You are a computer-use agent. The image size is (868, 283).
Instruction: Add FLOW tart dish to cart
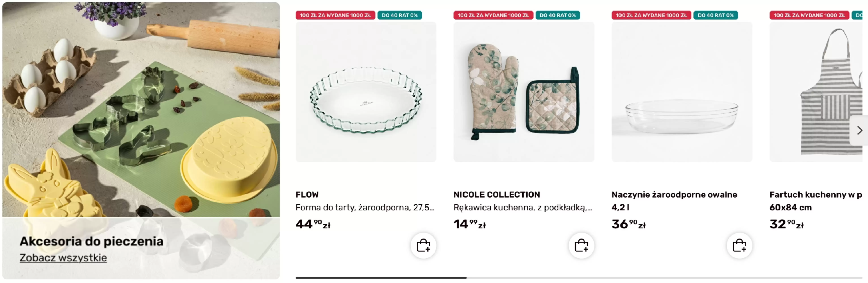[423, 245]
